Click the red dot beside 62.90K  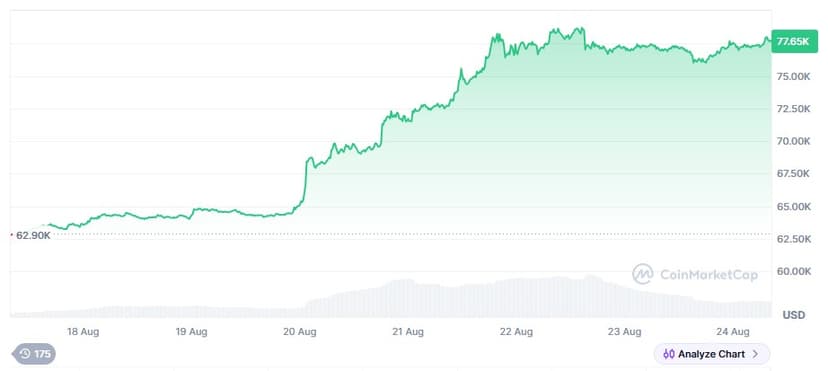pos(12,234)
